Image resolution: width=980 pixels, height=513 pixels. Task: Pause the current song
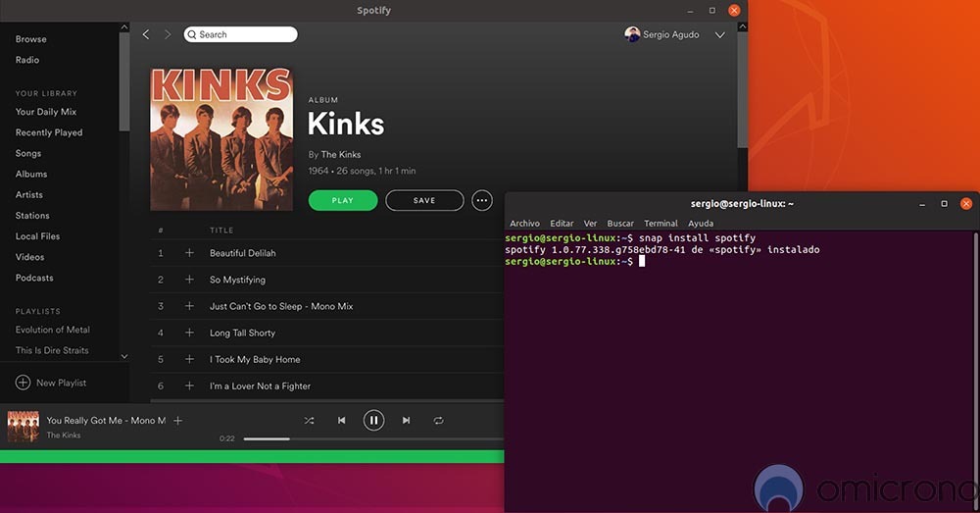coord(373,421)
